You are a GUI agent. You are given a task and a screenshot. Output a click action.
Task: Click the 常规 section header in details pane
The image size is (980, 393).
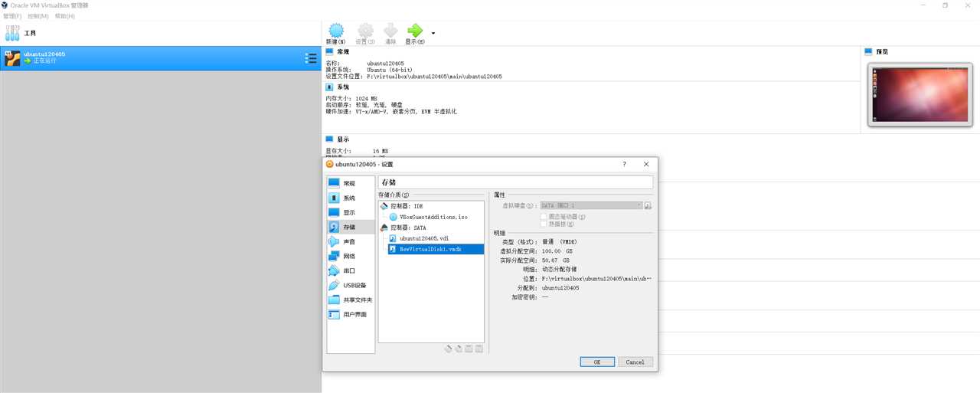343,52
